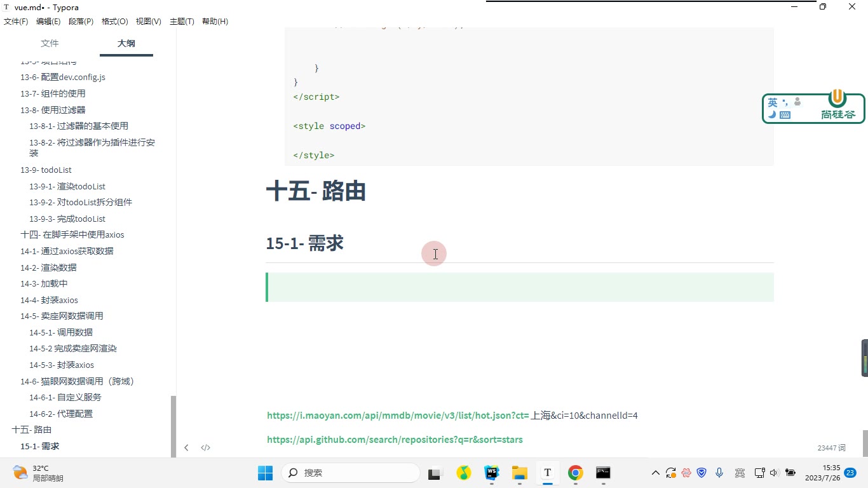Show hidden system tray icons
Screen dimensions: 868x488
pos(656,473)
